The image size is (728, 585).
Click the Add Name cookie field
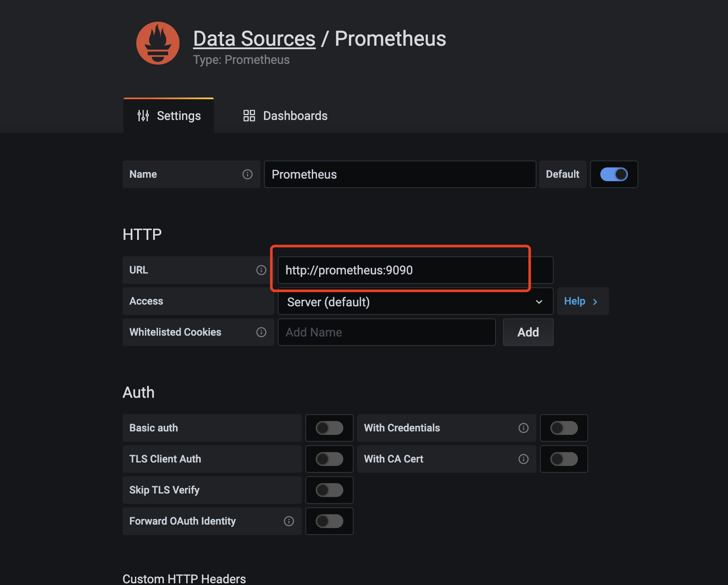point(386,332)
